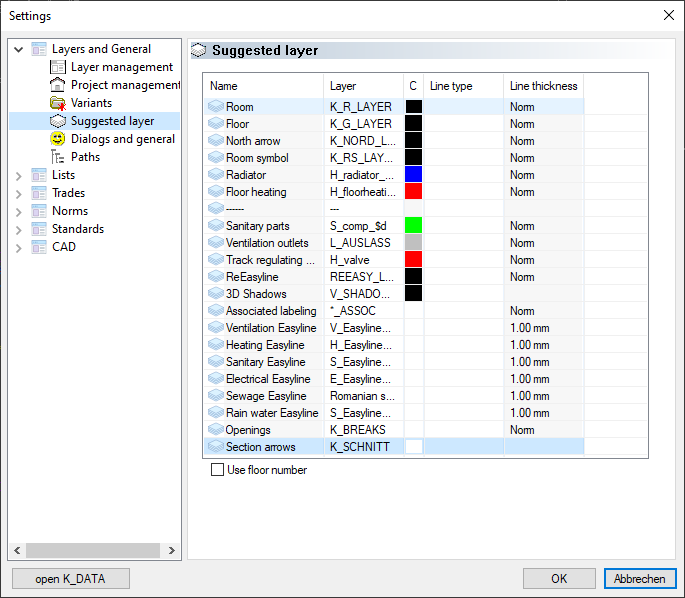Click the Paths tree icon
Viewport: 685px width, 598px height.
pyautogui.click(x=58, y=157)
